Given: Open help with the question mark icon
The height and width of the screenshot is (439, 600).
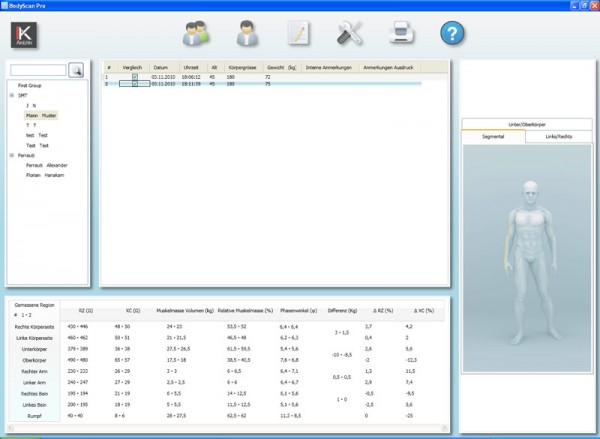Looking at the screenshot, I should click(453, 33).
